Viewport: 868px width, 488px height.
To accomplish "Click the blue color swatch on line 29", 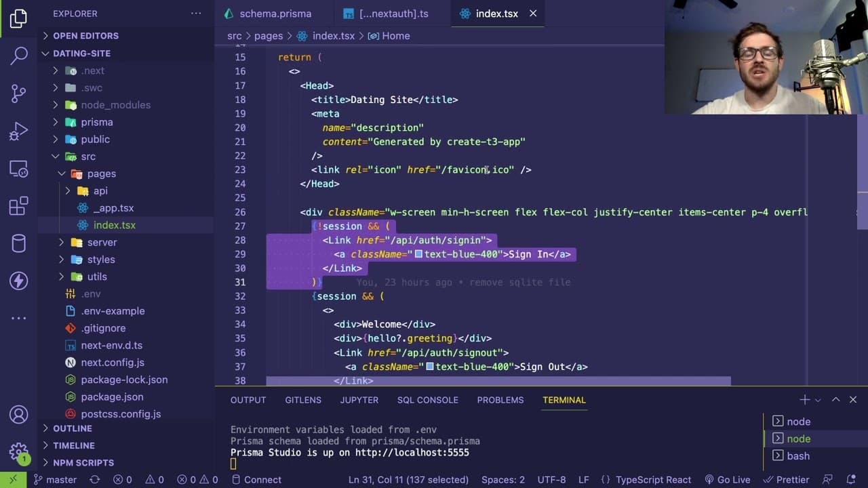I will point(418,254).
